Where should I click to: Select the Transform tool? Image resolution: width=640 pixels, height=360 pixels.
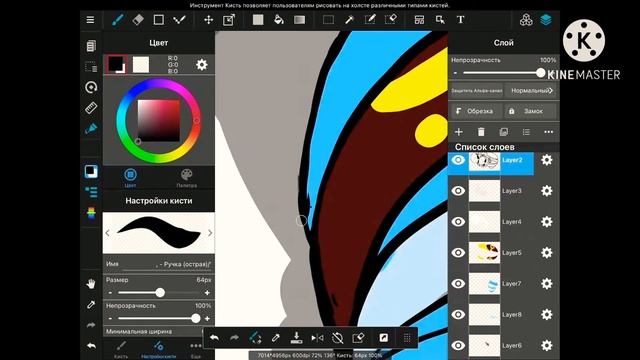[229, 20]
